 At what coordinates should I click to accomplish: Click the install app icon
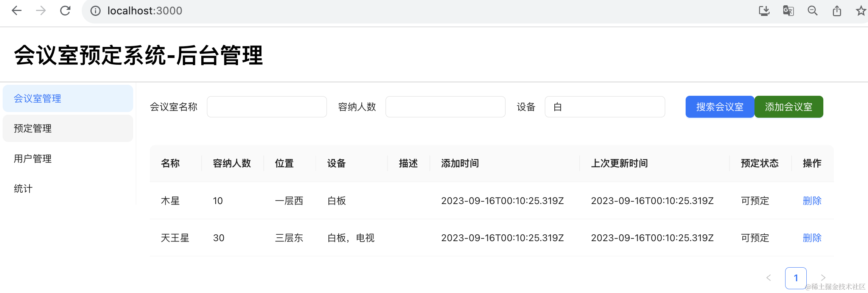click(764, 11)
